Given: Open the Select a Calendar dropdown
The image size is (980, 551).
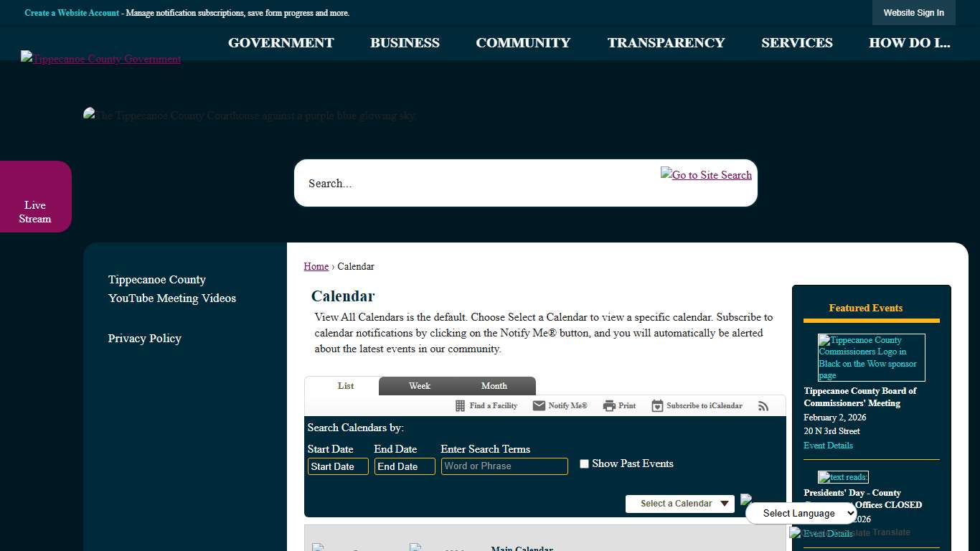Looking at the screenshot, I should [x=679, y=503].
